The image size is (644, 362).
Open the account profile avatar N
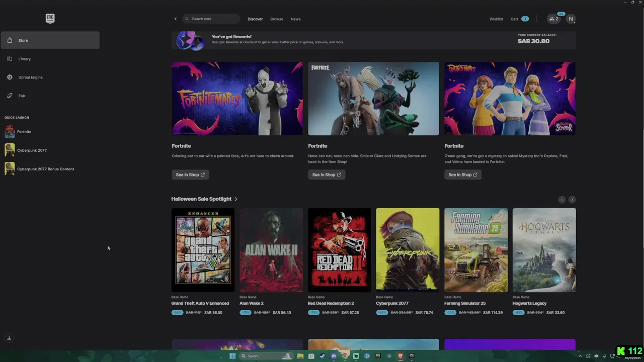571,19
